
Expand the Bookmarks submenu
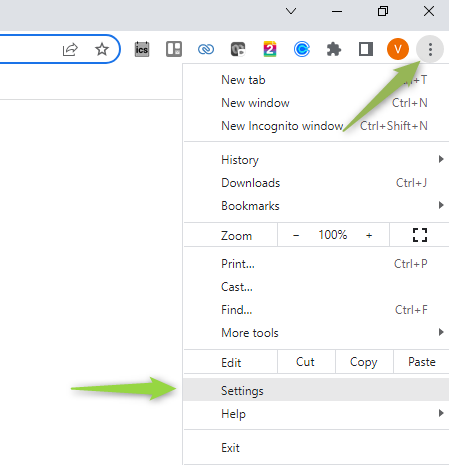(316, 206)
